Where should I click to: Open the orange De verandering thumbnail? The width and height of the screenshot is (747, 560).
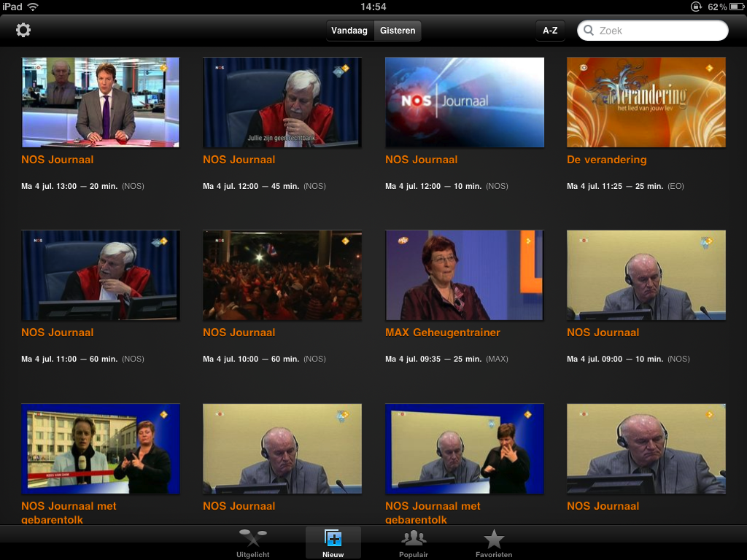tap(646, 102)
